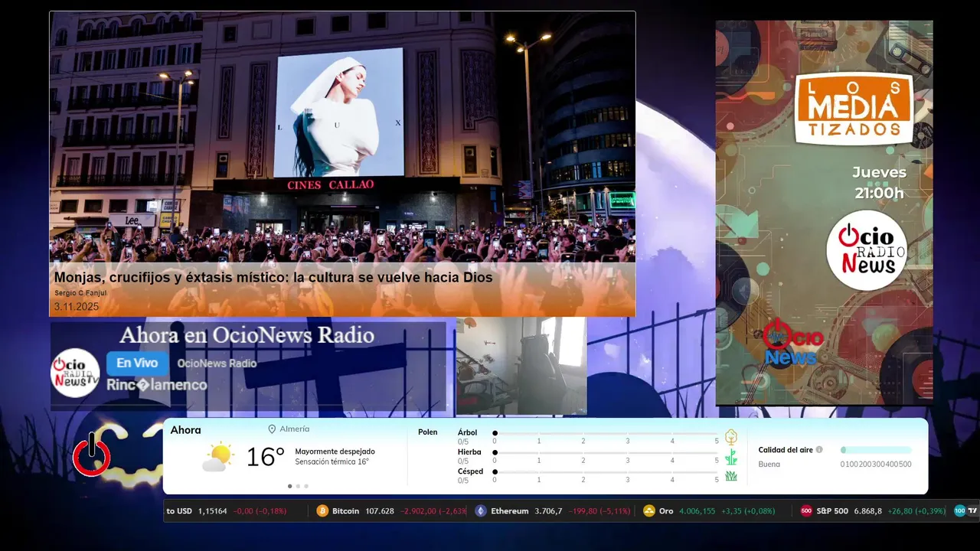The height and width of the screenshot is (551, 980).
Task: Click the 'Almería' location label
Action: pyautogui.click(x=295, y=429)
